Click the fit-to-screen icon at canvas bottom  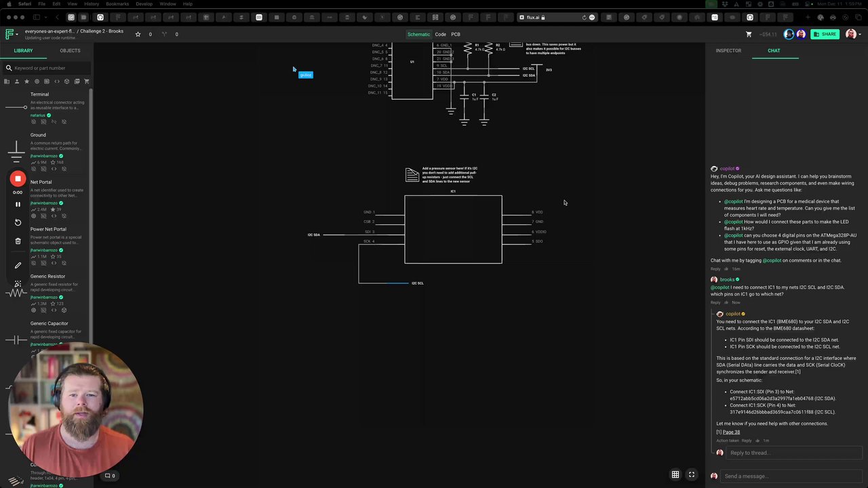point(692,474)
